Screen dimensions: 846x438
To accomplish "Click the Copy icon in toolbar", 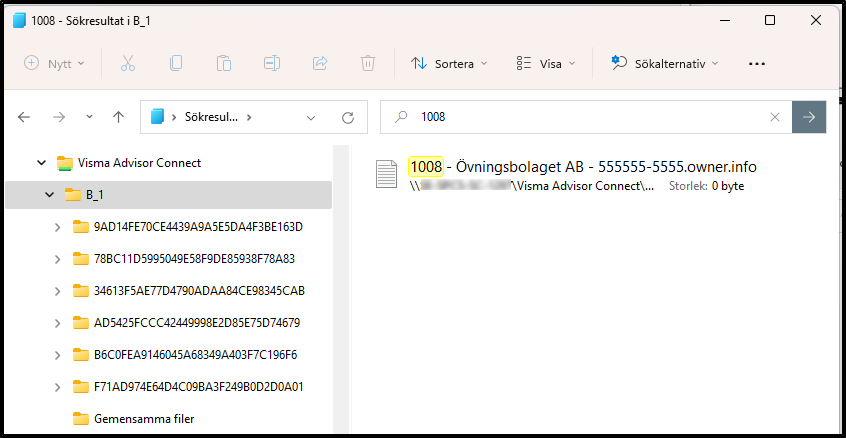I will click(176, 63).
